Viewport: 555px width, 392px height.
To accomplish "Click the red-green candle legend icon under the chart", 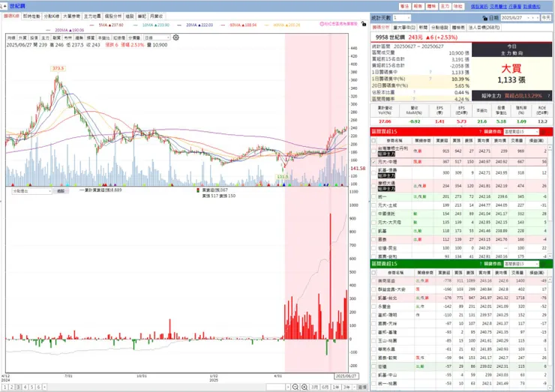I will point(198,190).
